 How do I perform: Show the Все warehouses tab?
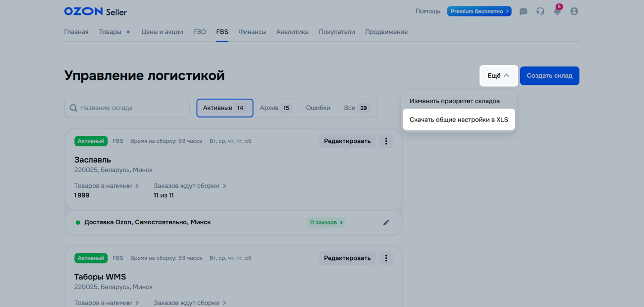coord(356,108)
